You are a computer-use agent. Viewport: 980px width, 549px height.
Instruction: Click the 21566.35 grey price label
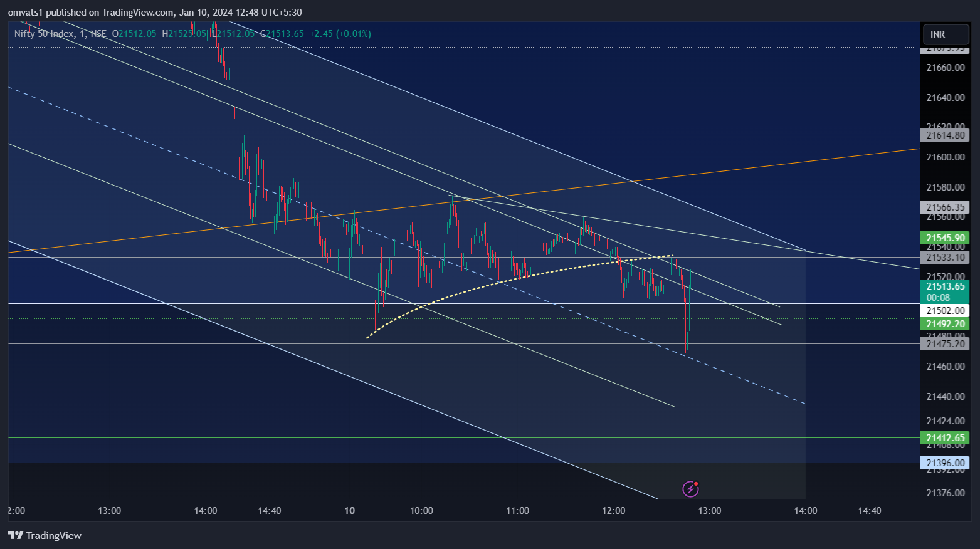(x=945, y=207)
